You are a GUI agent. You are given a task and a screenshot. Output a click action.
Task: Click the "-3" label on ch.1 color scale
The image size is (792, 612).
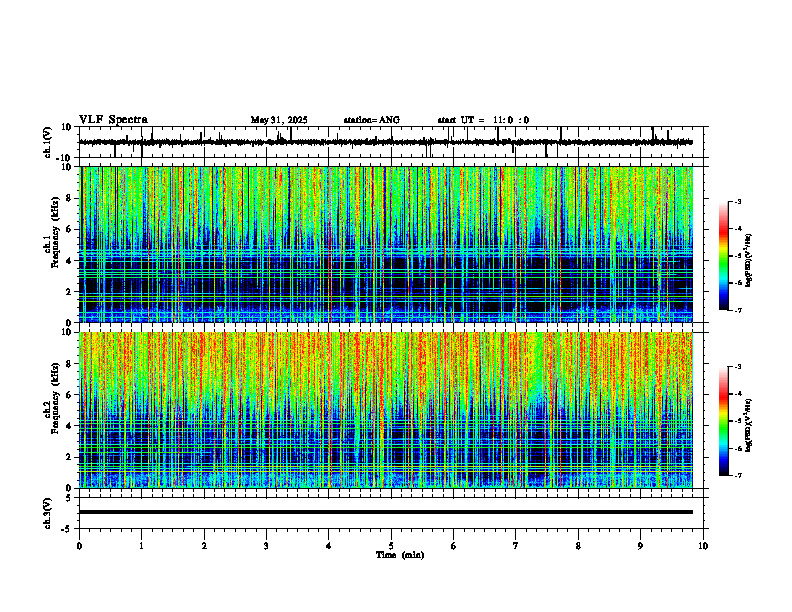point(737,201)
